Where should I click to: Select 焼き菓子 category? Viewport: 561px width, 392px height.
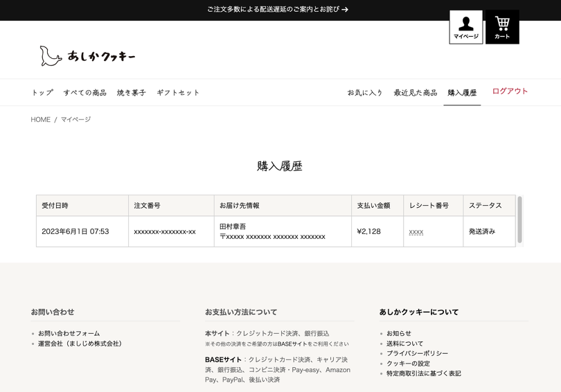[131, 92]
